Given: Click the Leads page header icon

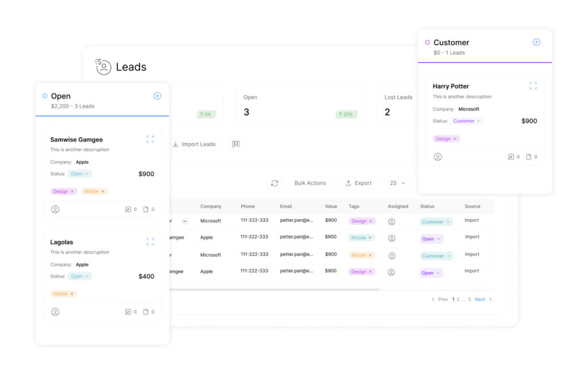Looking at the screenshot, I should click(103, 67).
